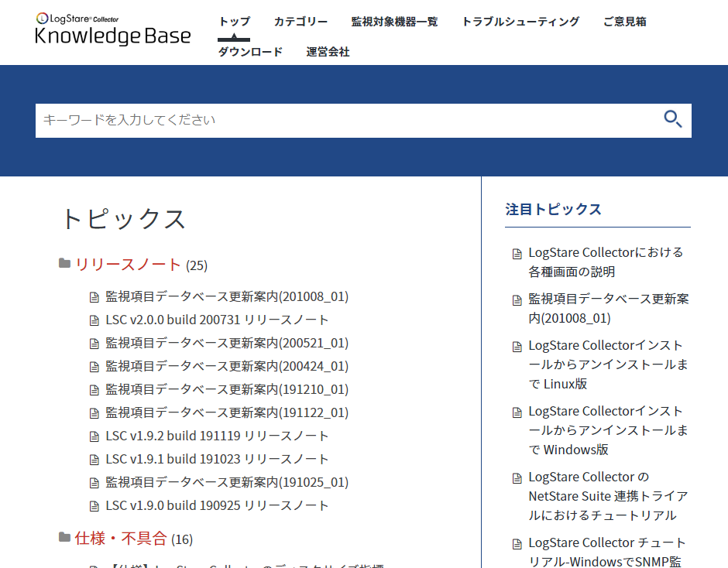Open sidebar install-to-uninstall Windows版 article
Screen dimensions: 728x568
tap(608, 430)
